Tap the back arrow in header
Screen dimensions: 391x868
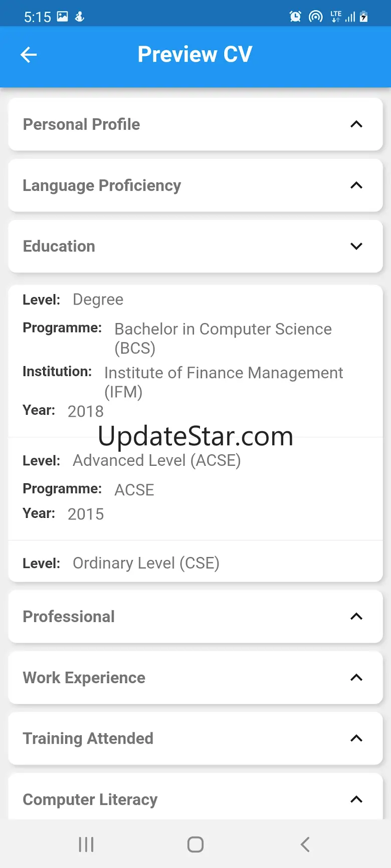tap(29, 55)
